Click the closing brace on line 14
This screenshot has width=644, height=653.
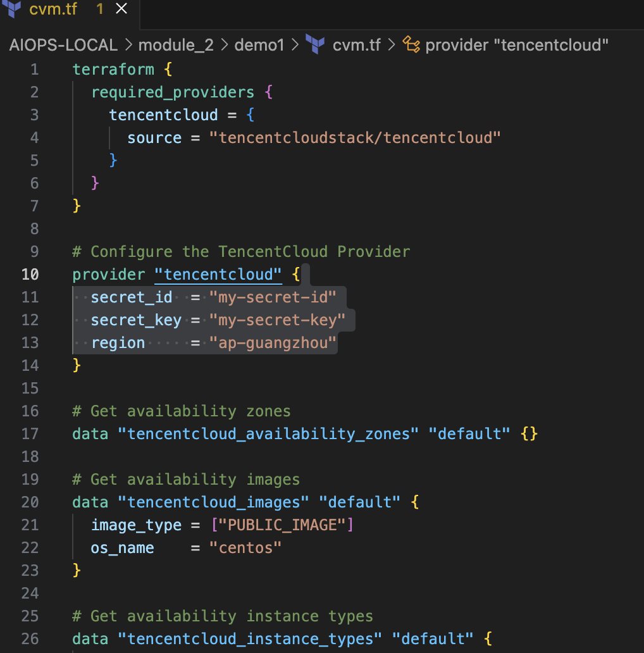[77, 365]
